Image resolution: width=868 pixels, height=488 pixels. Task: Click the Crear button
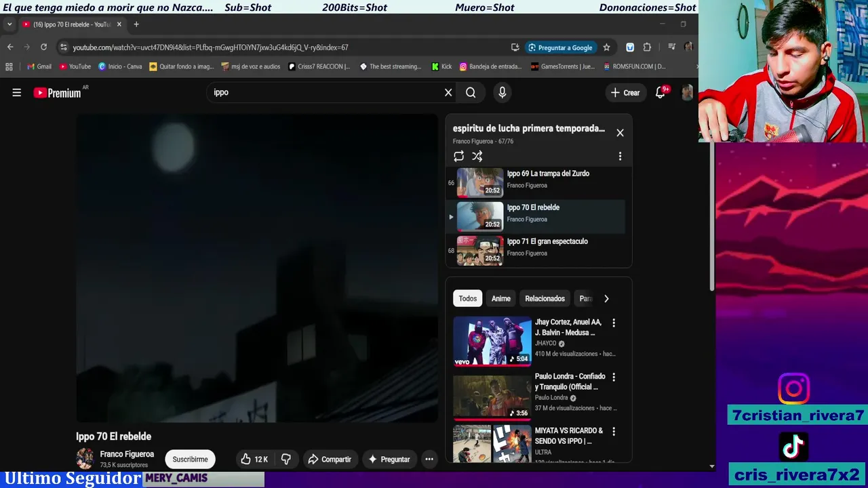click(x=625, y=93)
